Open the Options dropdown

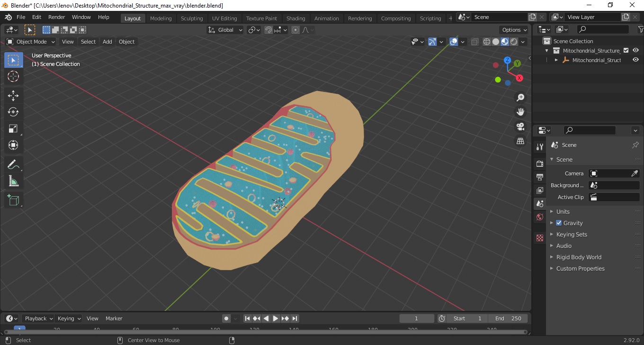click(515, 30)
